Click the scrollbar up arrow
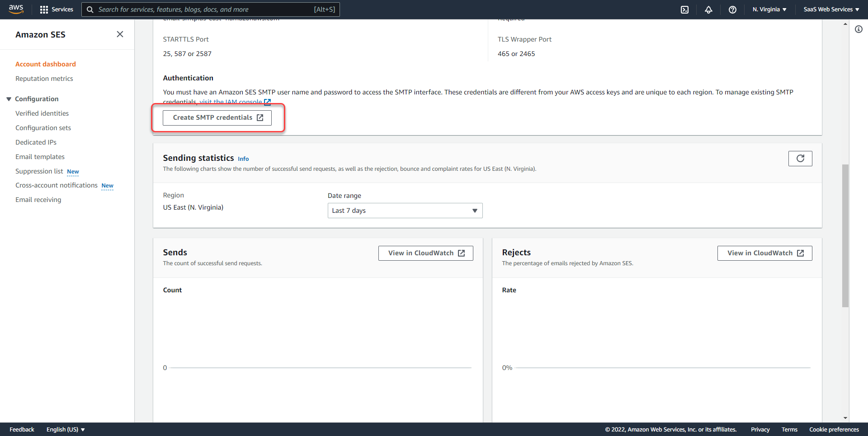The image size is (868, 436). pyautogui.click(x=845, y=24)
